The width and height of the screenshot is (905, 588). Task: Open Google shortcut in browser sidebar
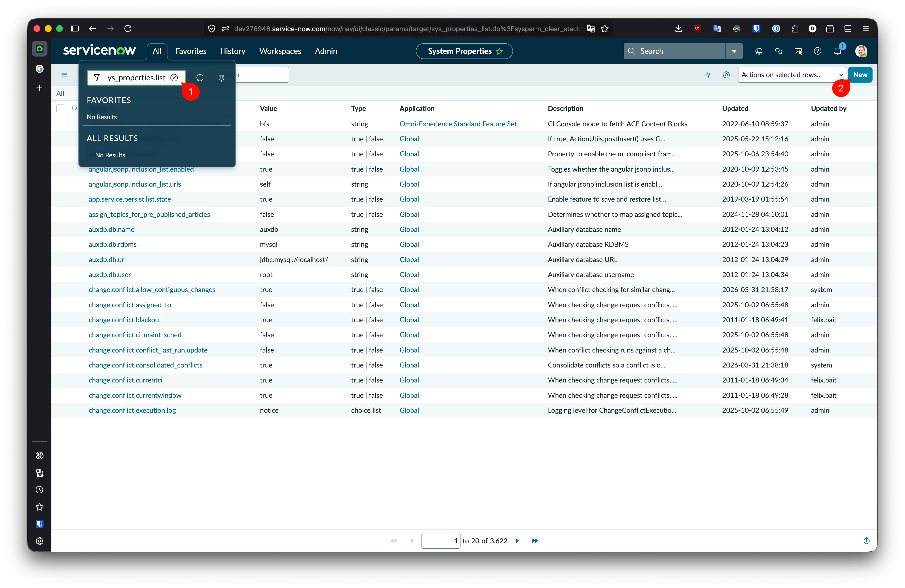(40, 69)
